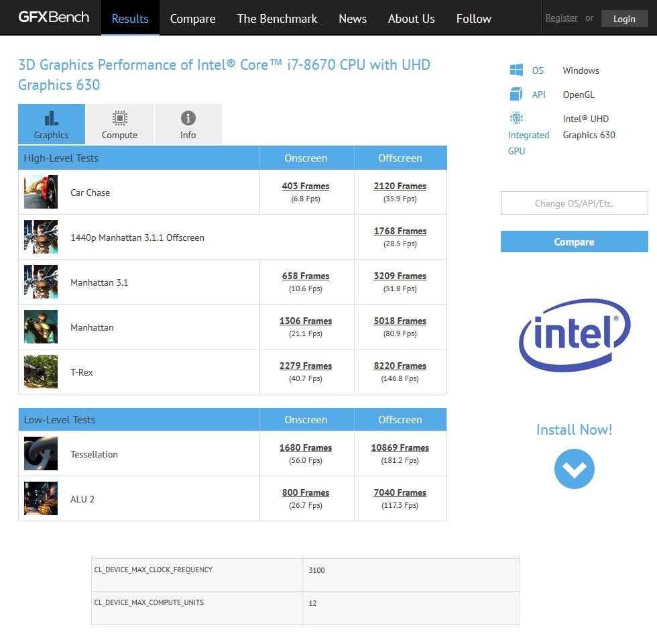This screenshot has width=657, height=644.
Task: Click the ALU 2 test name
Action: pyautogui.click(x=82, y=499)
